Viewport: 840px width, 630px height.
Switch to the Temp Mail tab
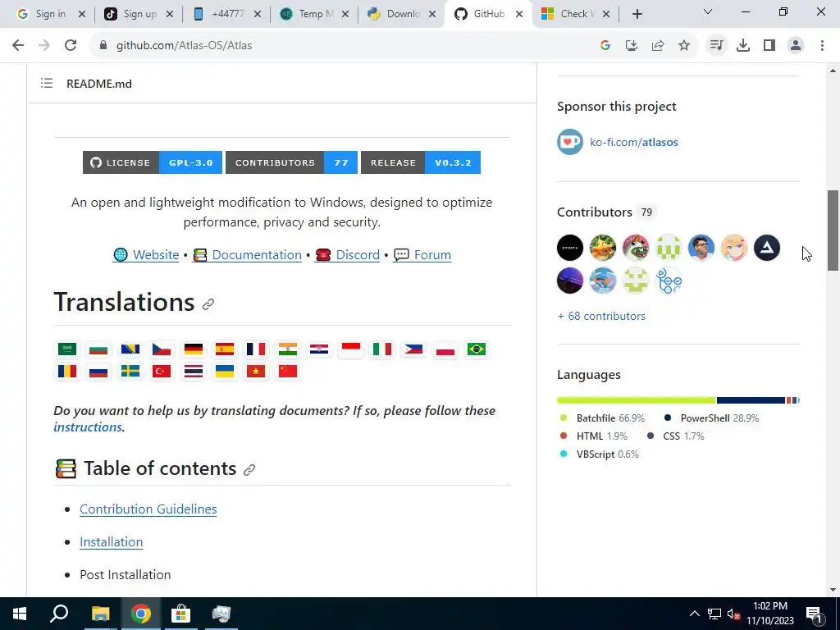click(x=315, y=14)
